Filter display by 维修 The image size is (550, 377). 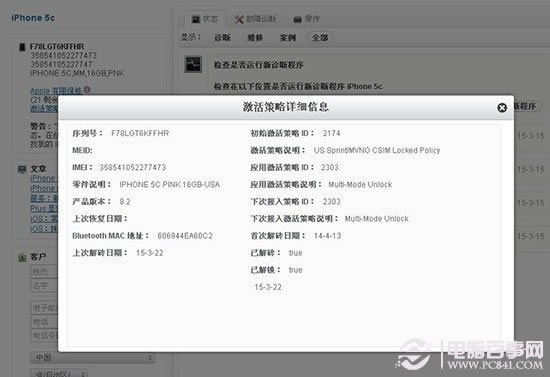pyautogui.click(x=255, y=38)
